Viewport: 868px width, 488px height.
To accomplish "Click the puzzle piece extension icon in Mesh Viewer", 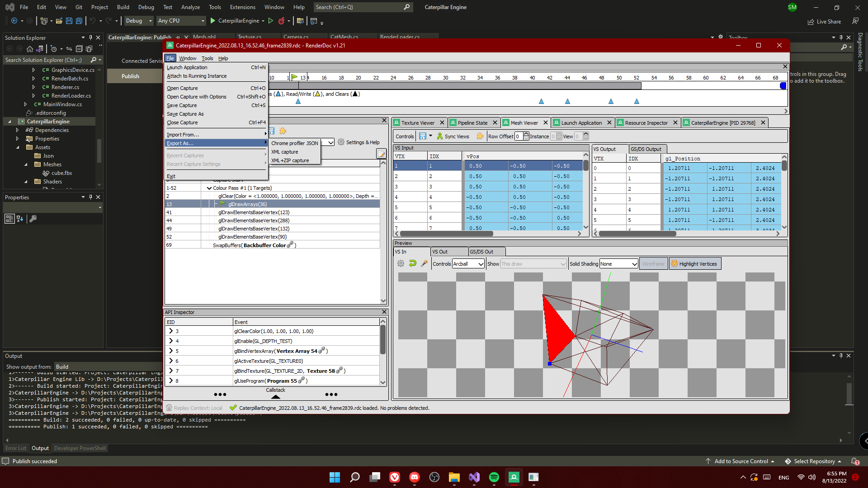I will [x=480, y=136].
